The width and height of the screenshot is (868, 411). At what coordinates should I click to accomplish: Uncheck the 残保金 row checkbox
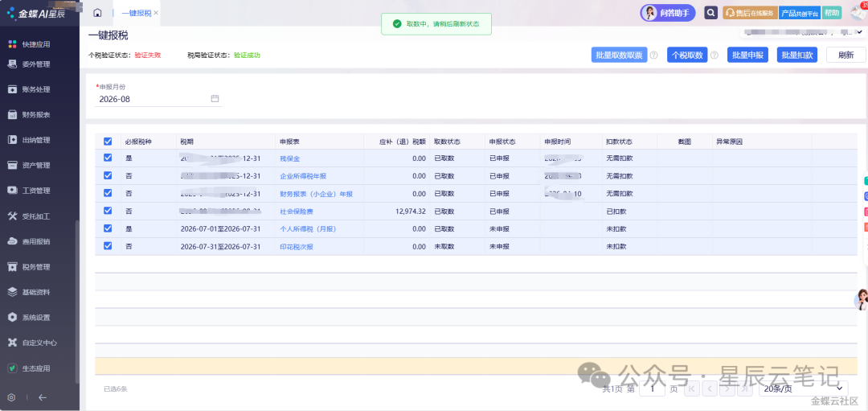click(x=108, y=158)
